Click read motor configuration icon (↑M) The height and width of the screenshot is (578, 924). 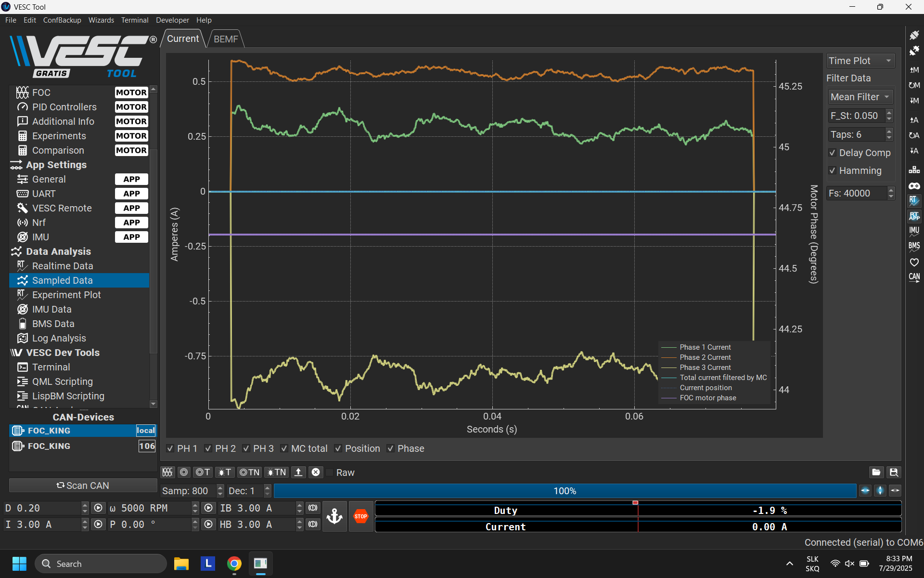[x=914, y=70]
